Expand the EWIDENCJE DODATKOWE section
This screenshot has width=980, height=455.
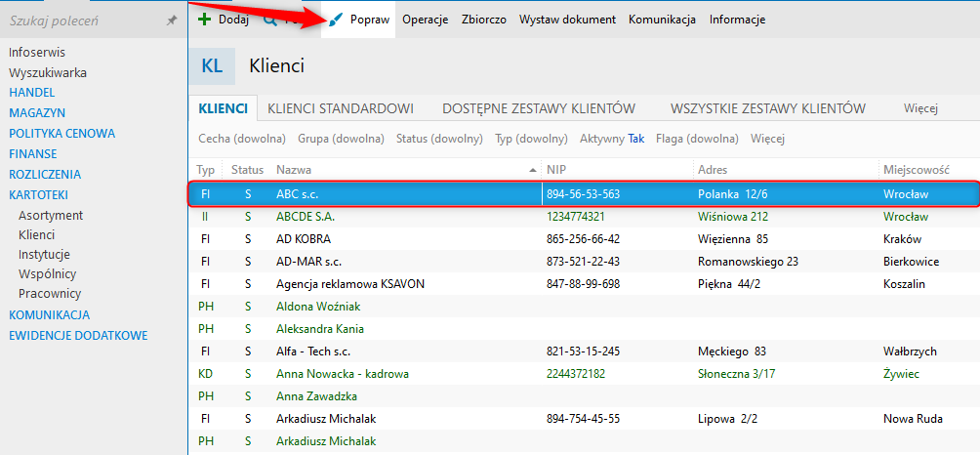[78, 336]
